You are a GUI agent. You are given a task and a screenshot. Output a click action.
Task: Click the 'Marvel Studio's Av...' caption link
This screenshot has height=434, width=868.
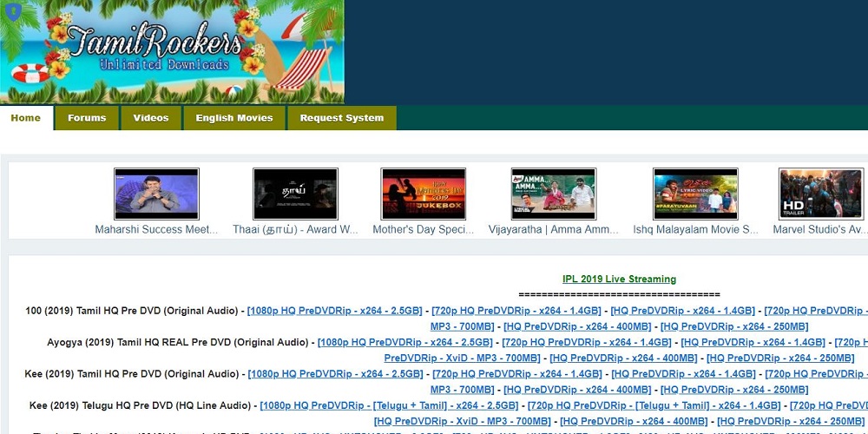pos(819,229)
